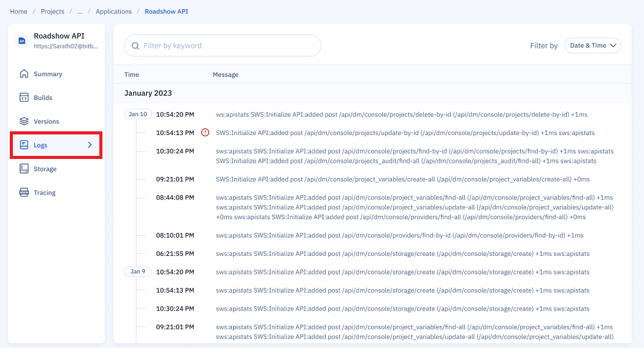Focus the Filter by keyword field
The width and height of the screenshot is (644, 348).
223,45
